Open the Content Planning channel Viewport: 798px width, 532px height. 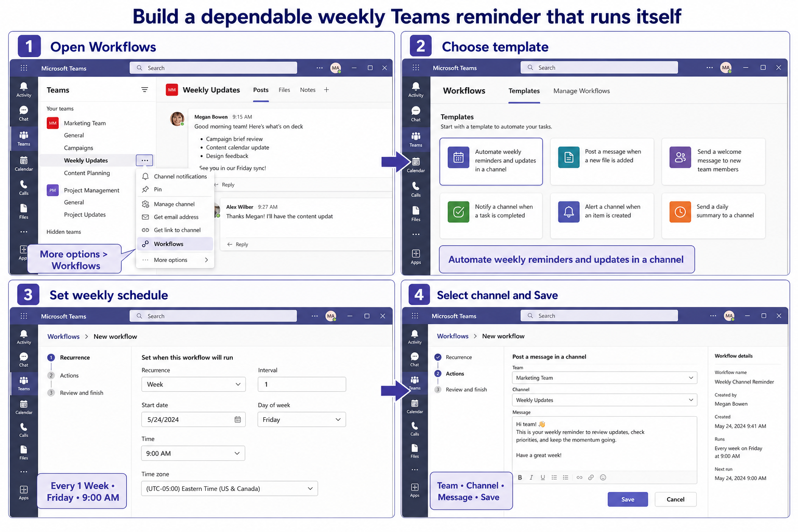pyautogui.click(x=87, y=173)
